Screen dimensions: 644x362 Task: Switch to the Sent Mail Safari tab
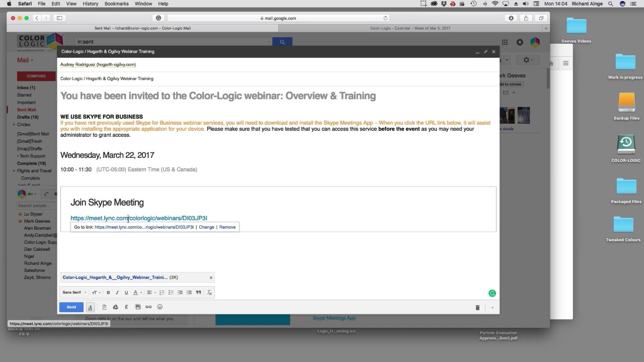pos(142,29)
